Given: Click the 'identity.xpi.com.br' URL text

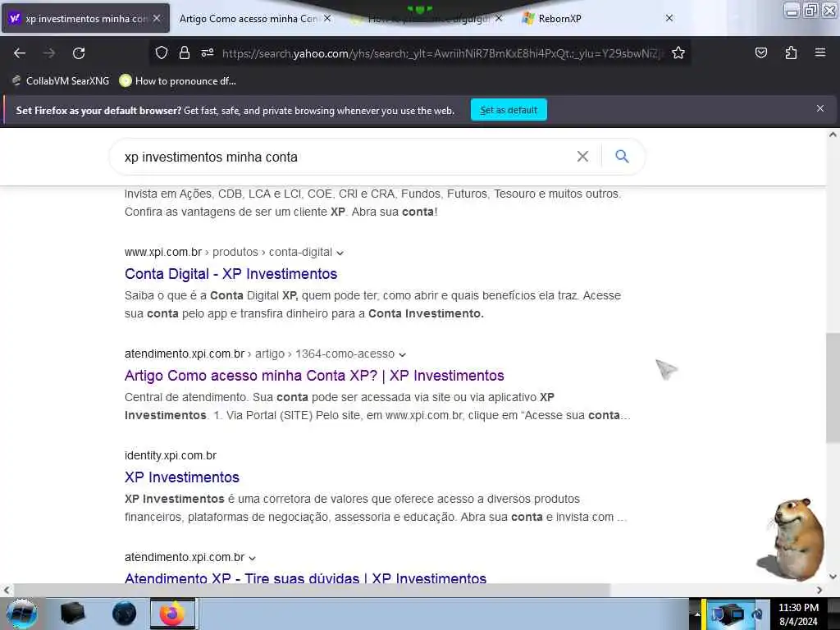Looking at the screenshot, I should 171,455.
